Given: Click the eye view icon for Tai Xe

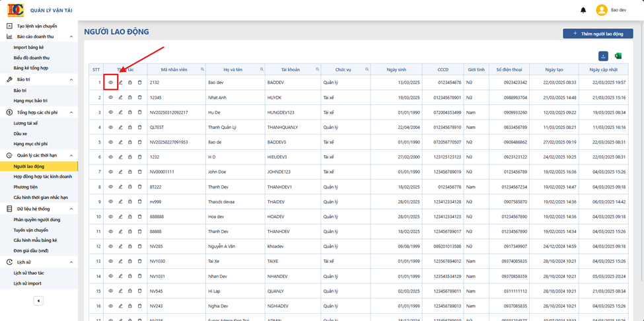Looking at the screenshot, I should coord(110,261).
